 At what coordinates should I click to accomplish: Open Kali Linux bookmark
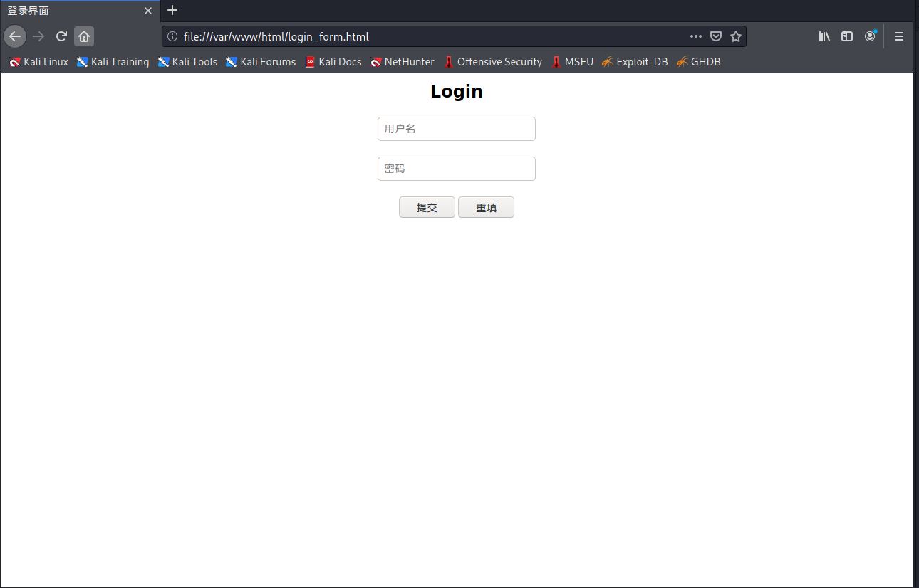pos(38,62)
